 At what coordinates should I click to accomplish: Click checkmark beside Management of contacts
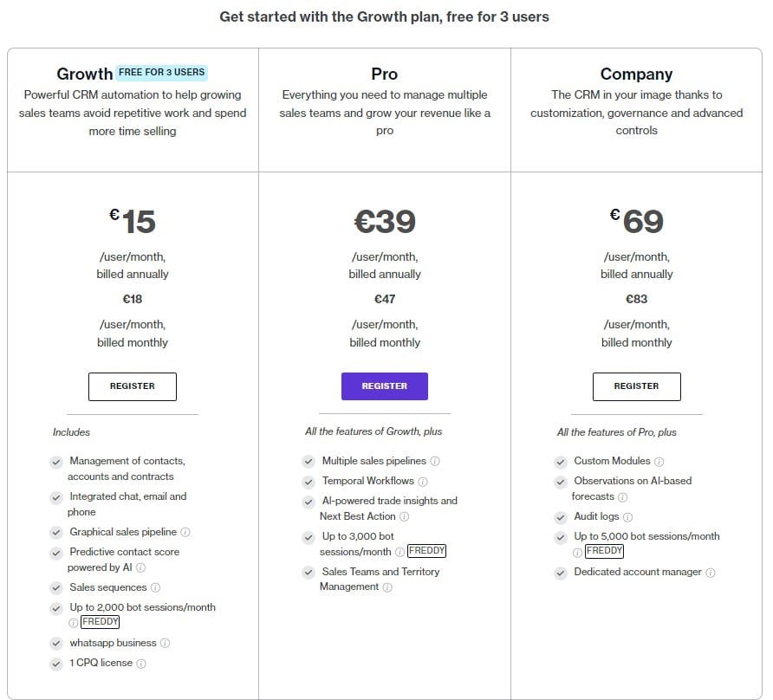point(56,462)
